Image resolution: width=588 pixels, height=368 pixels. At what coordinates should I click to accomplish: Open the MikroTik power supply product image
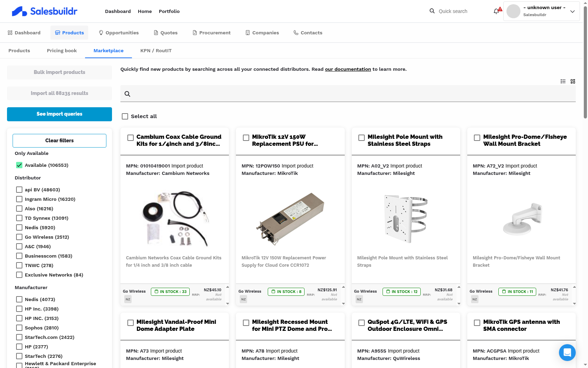(290, 219)
